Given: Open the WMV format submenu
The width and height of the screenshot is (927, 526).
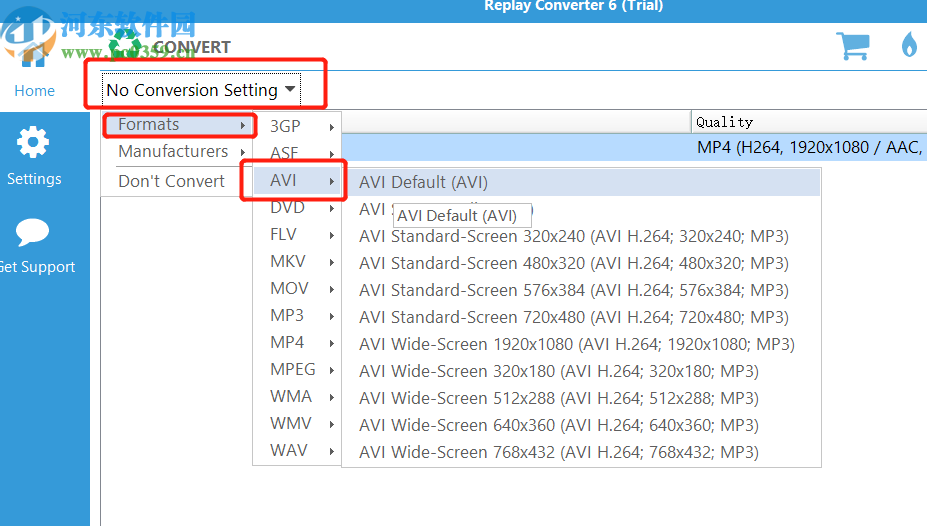Looking at the screenshot, I should [297, 423].
